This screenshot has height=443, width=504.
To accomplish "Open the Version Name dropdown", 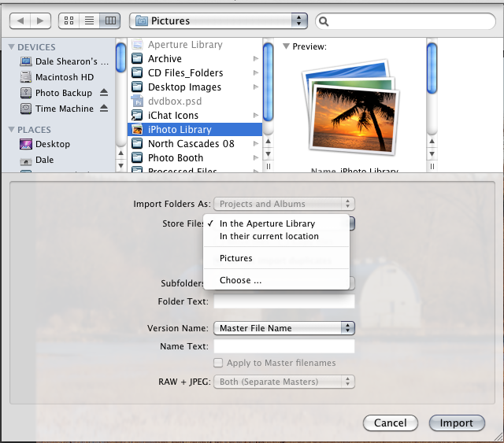I will click(284, 328).
